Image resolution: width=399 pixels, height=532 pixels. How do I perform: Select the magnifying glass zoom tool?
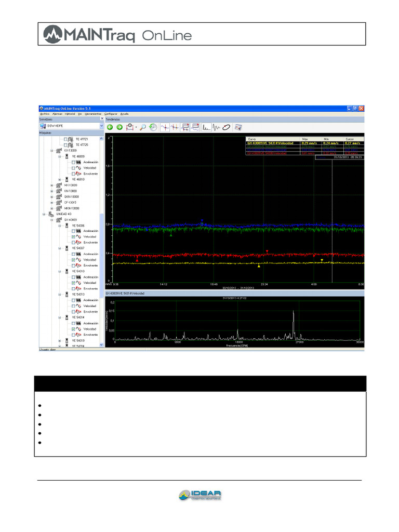(142, 127)
